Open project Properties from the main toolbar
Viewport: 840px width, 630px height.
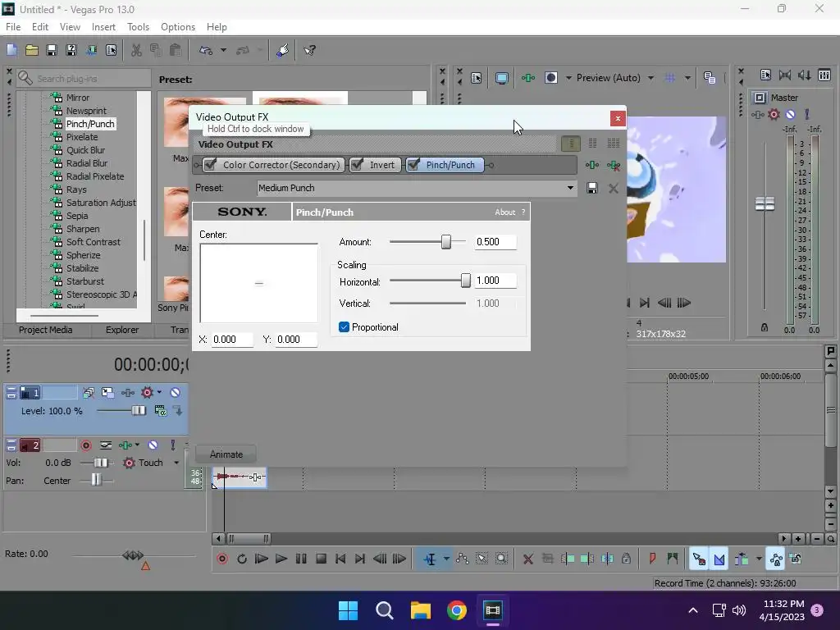point(111,50)
